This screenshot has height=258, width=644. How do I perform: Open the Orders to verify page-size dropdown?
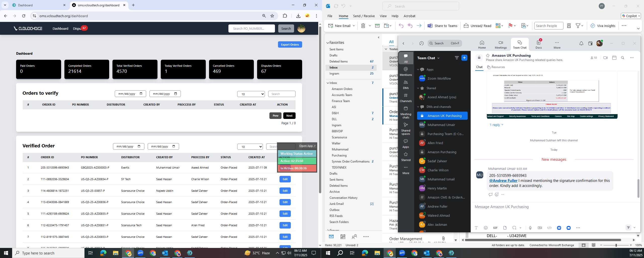coord(251,94)
